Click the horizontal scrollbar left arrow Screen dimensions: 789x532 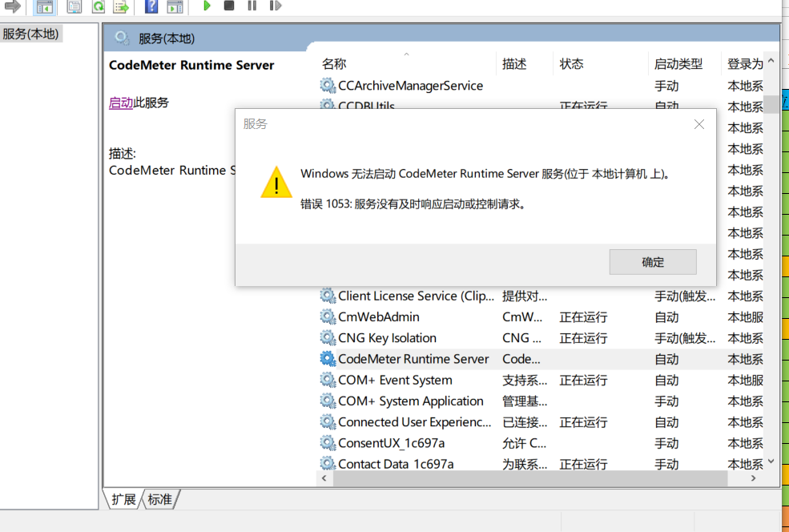pyautogui.click(x=324, y=478)
